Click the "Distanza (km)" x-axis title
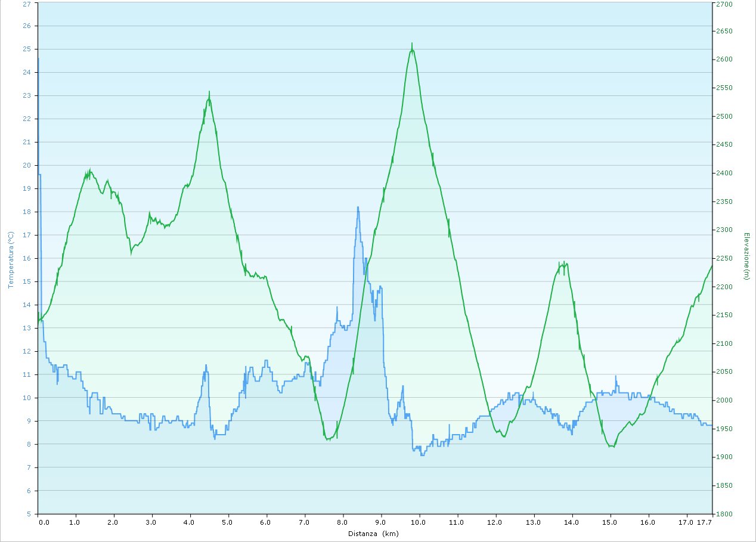Screen dimensions: 756x542 point(373,534)
